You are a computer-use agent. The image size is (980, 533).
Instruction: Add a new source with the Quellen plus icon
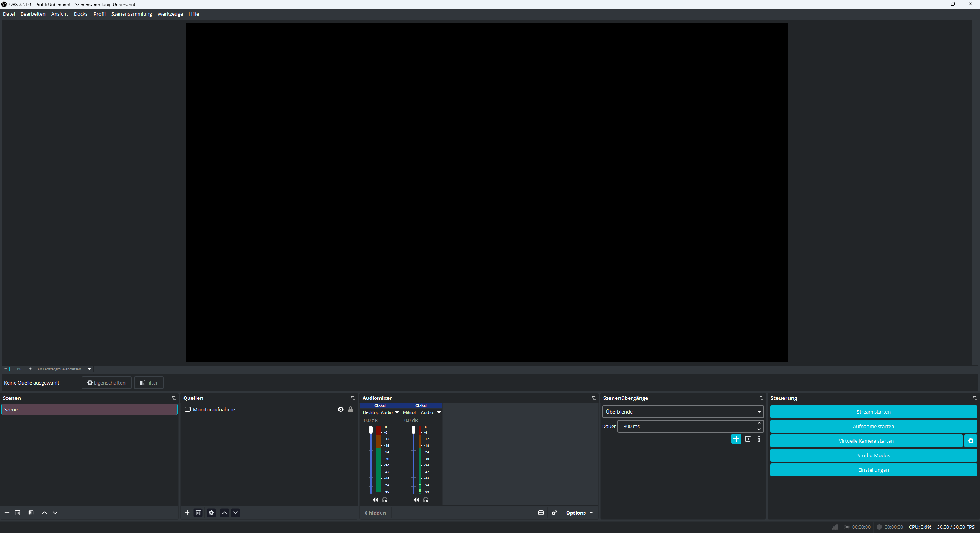click(187, 513)
